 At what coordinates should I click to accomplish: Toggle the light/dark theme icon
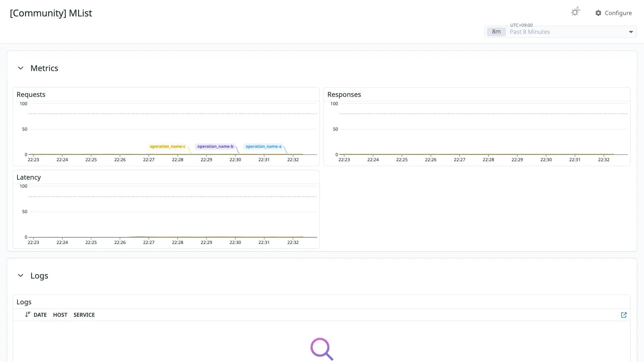576,12
